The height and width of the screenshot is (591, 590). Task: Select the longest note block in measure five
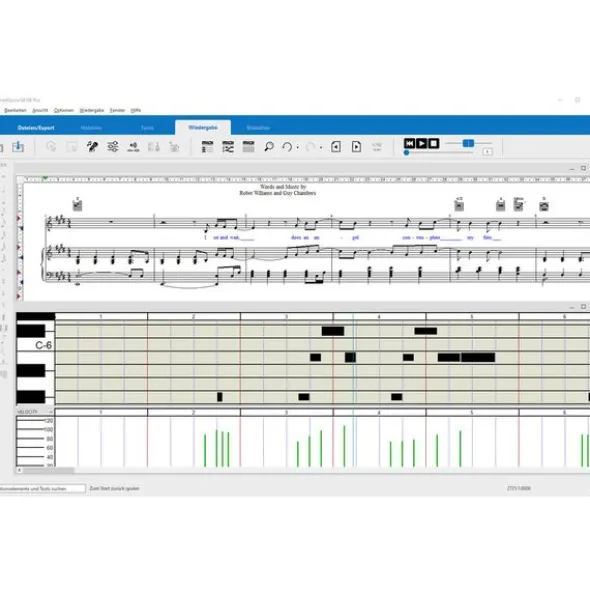pyautogui.click(x=478, y=357)
